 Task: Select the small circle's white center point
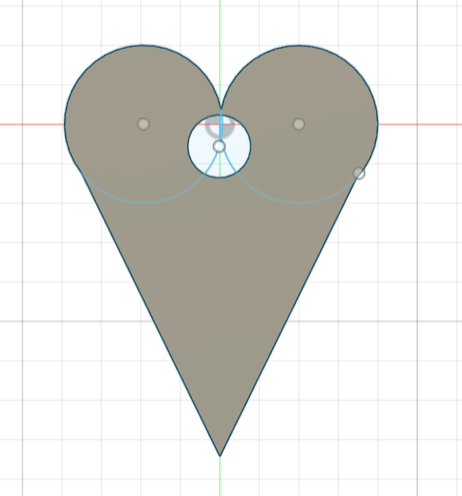coord(219,146)
